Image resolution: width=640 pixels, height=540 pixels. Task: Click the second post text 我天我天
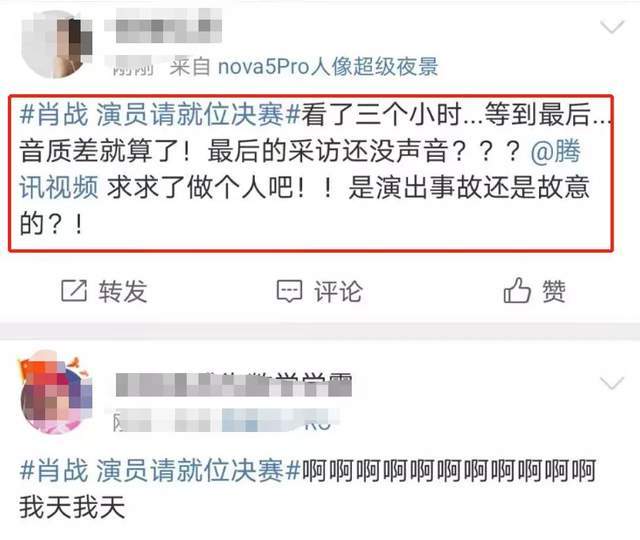[72, 507]
